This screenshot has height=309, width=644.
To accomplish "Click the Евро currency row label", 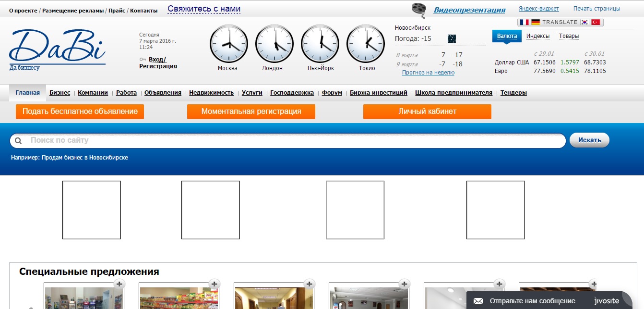I will point(501,71).
